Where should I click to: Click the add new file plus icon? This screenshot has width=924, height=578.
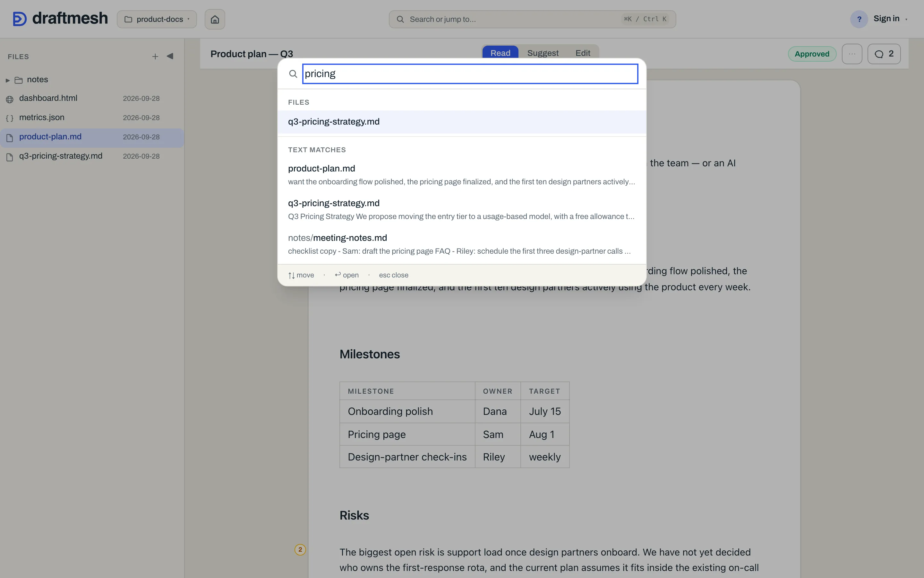pos(155,57)
